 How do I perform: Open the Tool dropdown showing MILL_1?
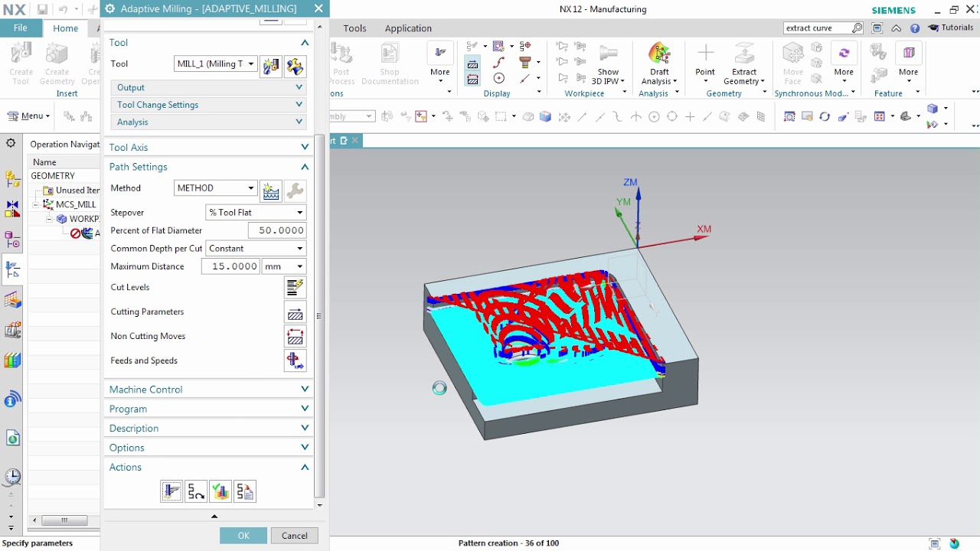point(216,64)
